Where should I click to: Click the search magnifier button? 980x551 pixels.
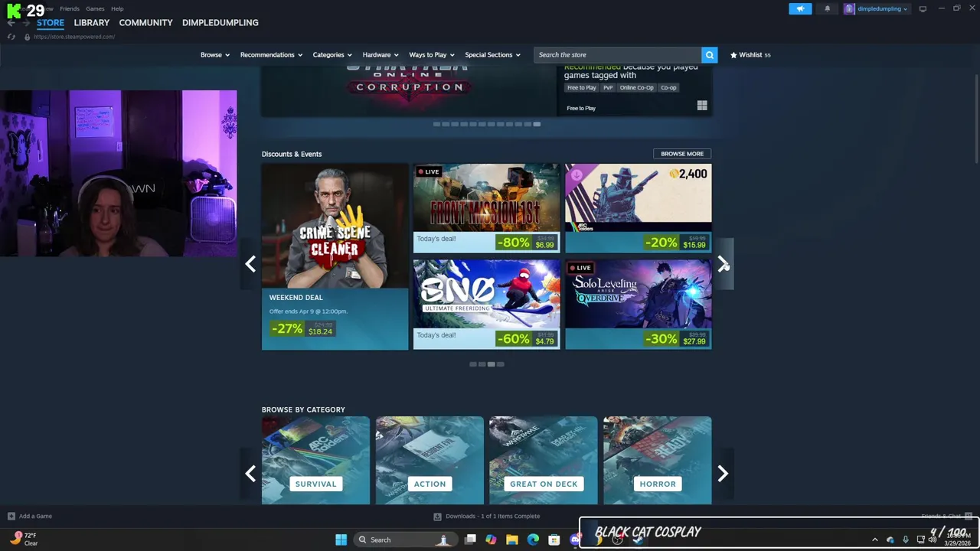click(x=710, y=55)
